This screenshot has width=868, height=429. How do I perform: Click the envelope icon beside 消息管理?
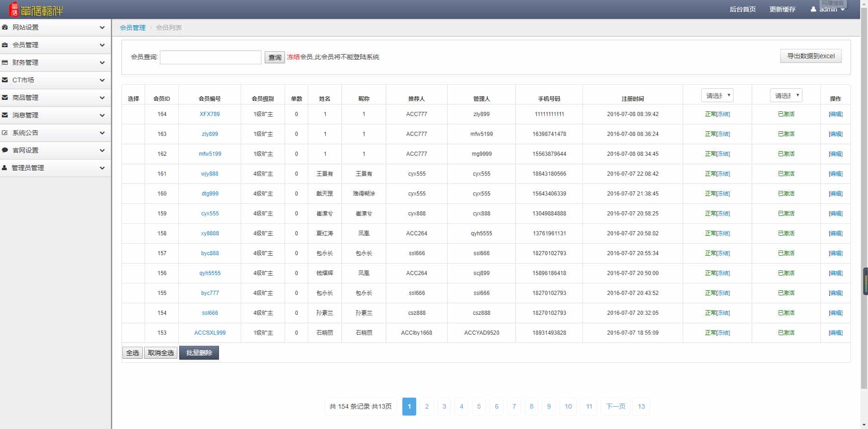[5, 115]
